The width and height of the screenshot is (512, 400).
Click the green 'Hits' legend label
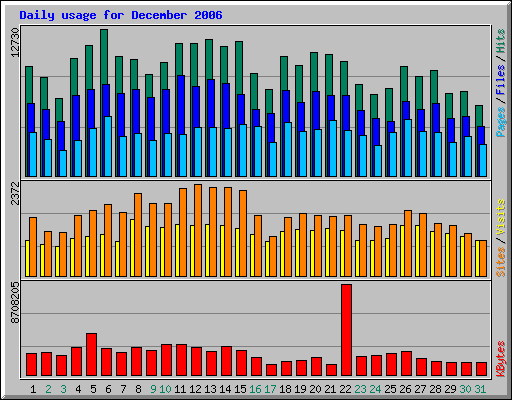click(x=501, y=41)
